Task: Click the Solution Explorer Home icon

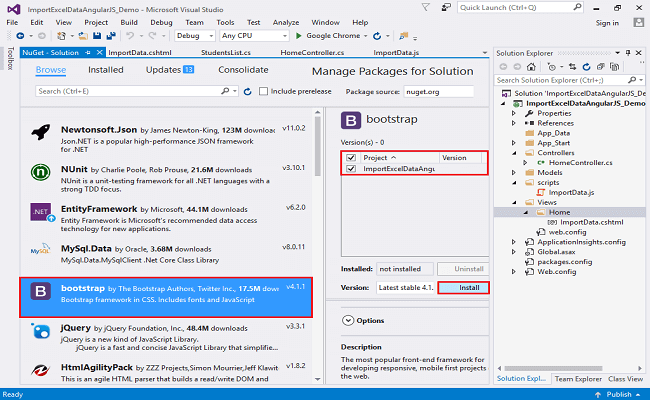Action: point(531,67)
